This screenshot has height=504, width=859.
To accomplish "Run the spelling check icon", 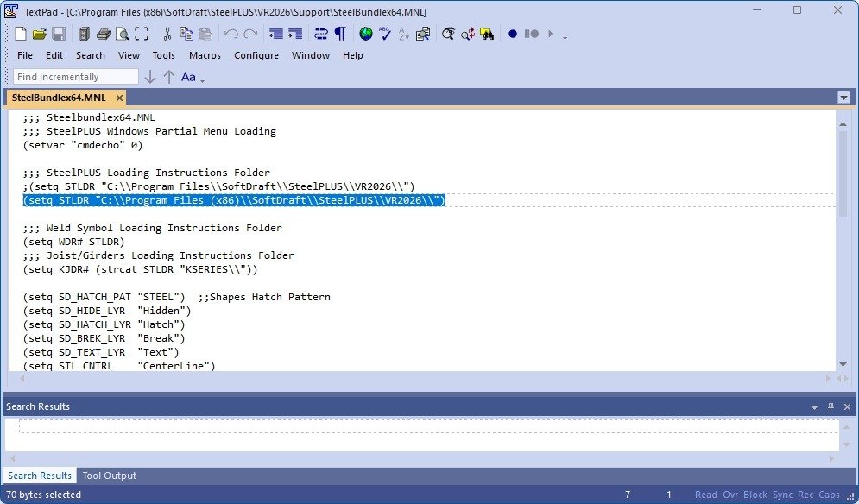I will [x=384, y=34].
